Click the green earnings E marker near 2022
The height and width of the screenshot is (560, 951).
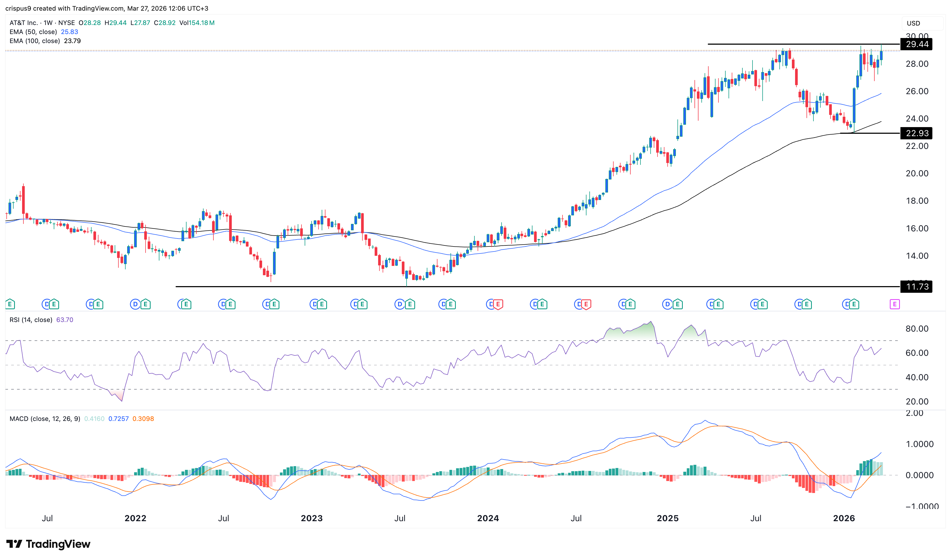coord(145,304)
